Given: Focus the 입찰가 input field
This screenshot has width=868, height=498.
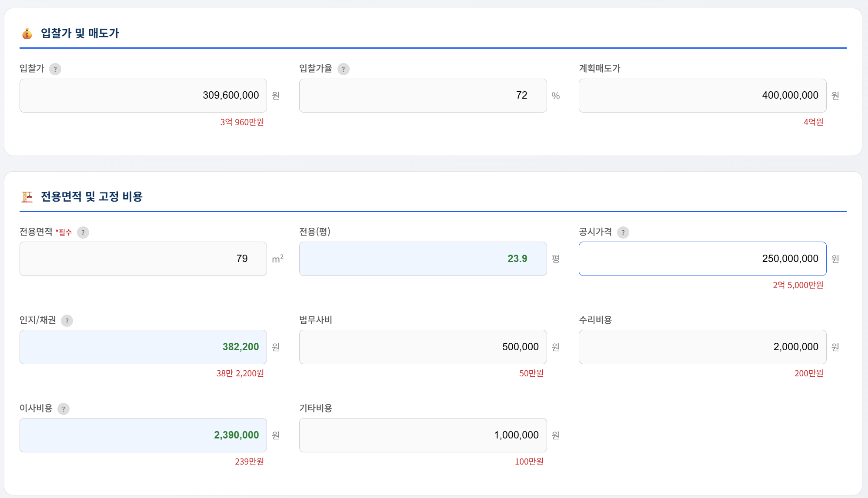Looking at the screenshot, I should [143, 96].
